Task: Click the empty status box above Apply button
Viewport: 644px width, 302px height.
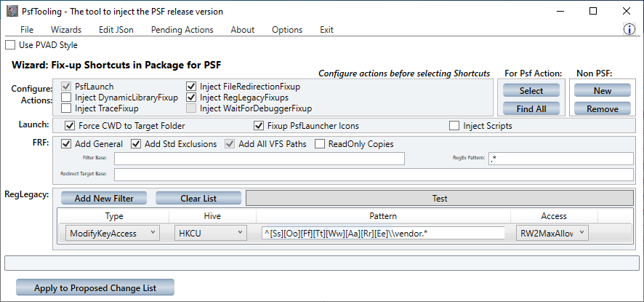Action: click(321, 263)
